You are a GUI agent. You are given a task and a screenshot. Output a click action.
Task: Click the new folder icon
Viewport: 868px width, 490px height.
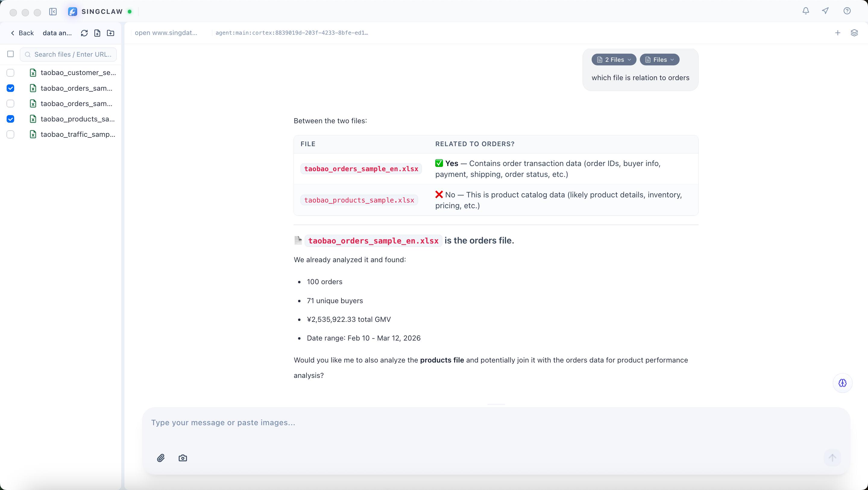(111, 33)
